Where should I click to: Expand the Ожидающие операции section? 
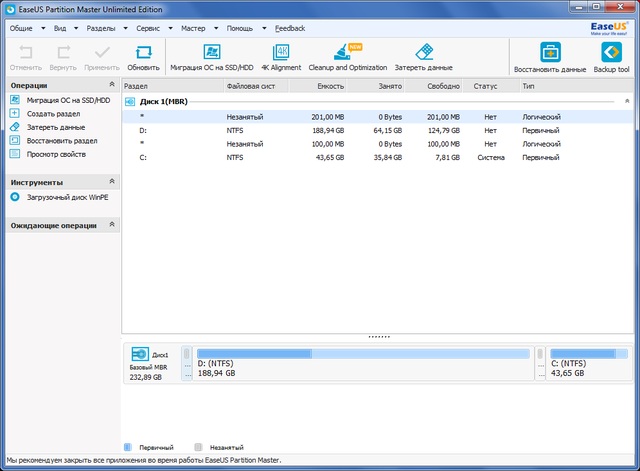(111, 226)
